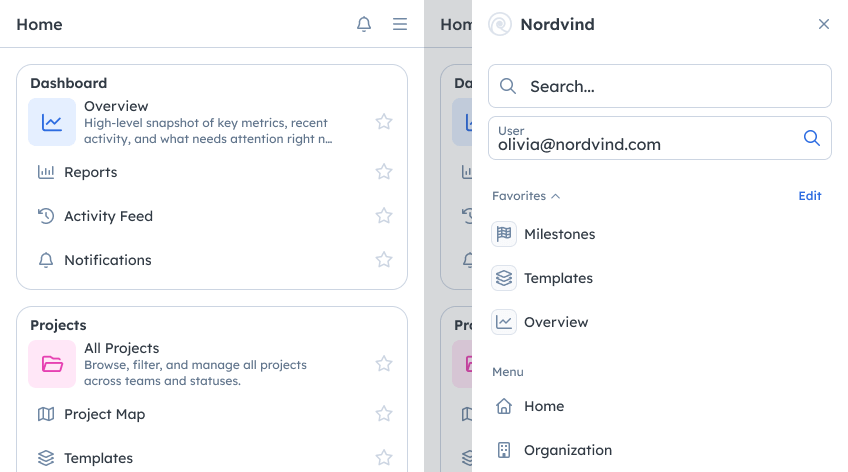Toggle favorite star for Activity Feed
The width and height of the screenshot is (848, 472).
pyautogui.click(x=384, y=216)
